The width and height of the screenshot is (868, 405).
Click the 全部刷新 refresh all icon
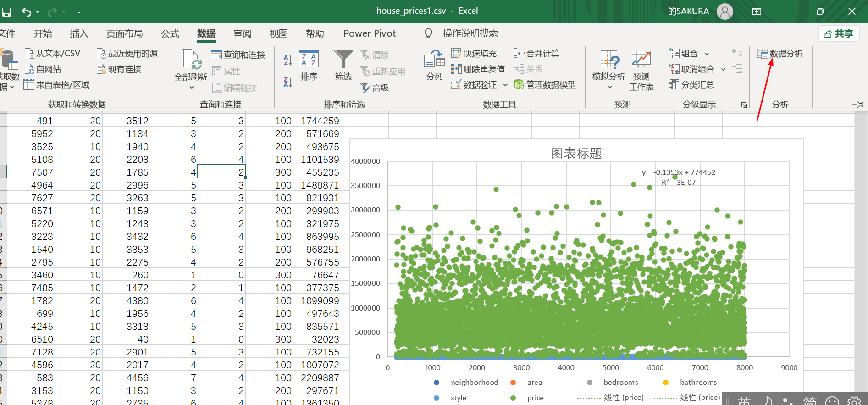click(x=191, y=60)
